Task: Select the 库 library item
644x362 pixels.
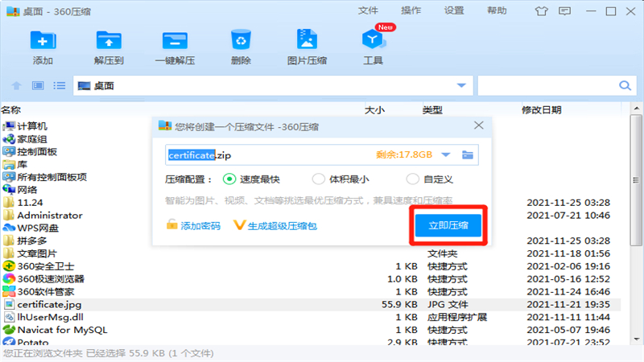Action: [x=23, y=164]
